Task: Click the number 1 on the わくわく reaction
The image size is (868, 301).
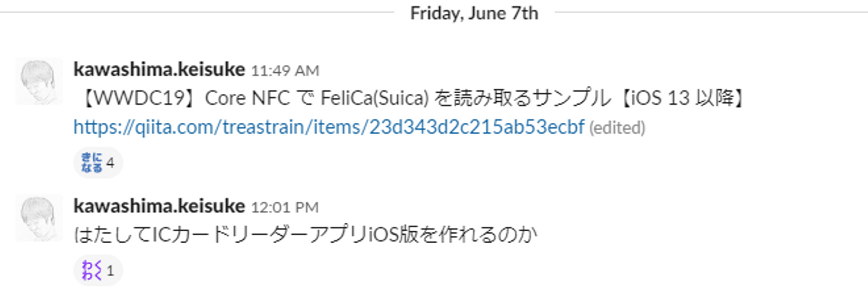Action: pos(110,270)
